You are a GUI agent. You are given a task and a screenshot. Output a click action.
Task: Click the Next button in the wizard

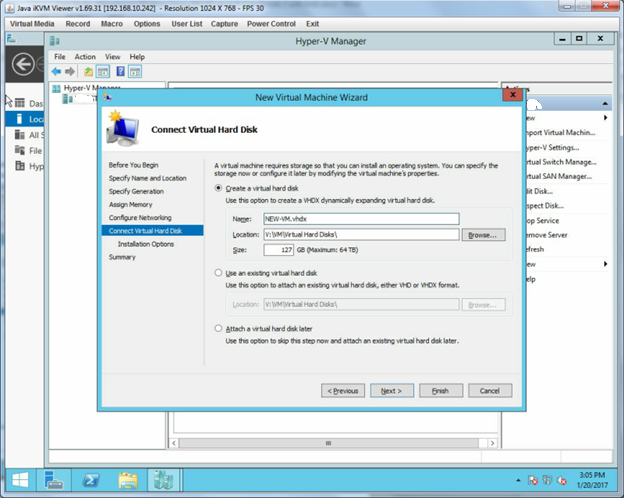pyautogui.click(x=392, y=391)
